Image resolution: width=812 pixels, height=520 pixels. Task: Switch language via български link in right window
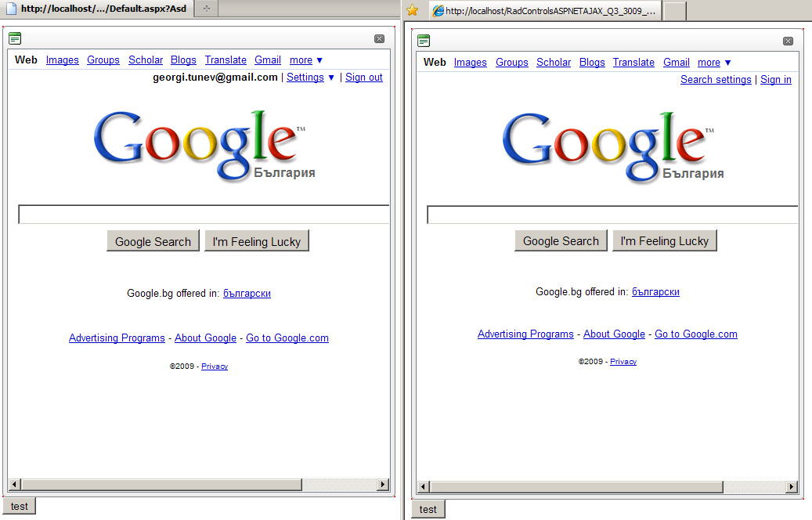point(655,291)
